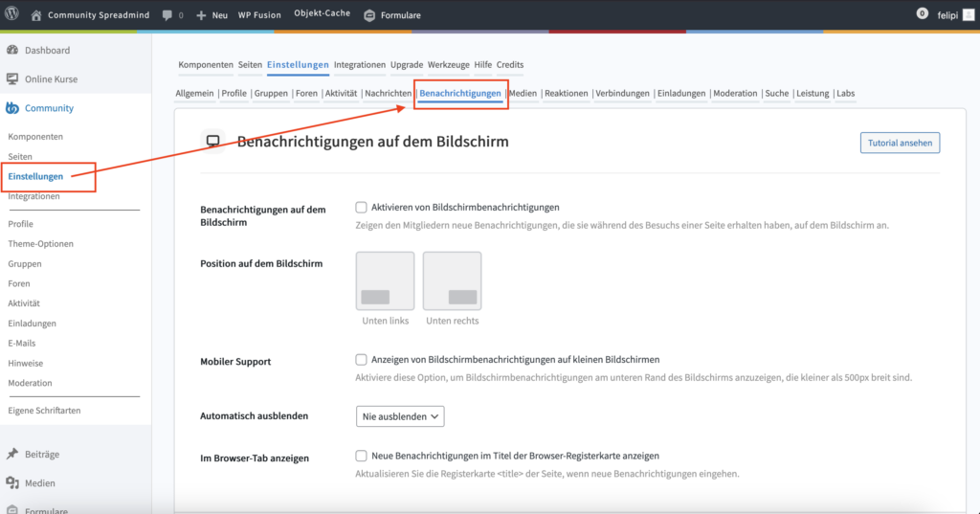This screenshot has width=980, height=514.
Task: Click the WordPress logo icon
Action: coord(11,15)
